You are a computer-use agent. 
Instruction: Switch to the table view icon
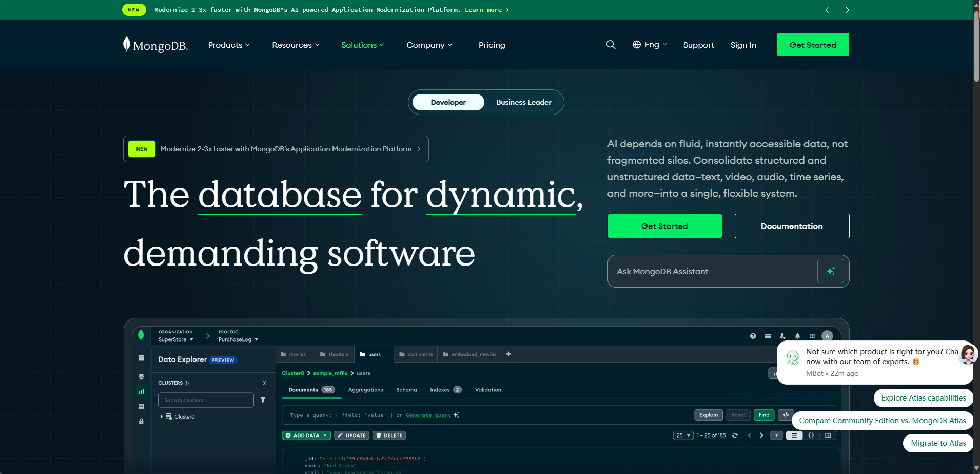pos(828,435)
